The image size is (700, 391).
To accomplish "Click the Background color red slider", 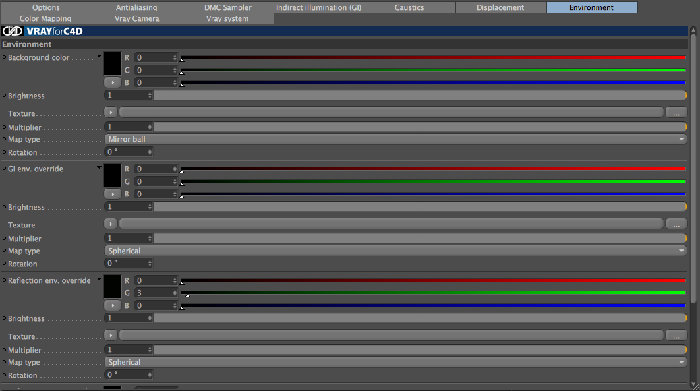I will [x=433, y=58].
